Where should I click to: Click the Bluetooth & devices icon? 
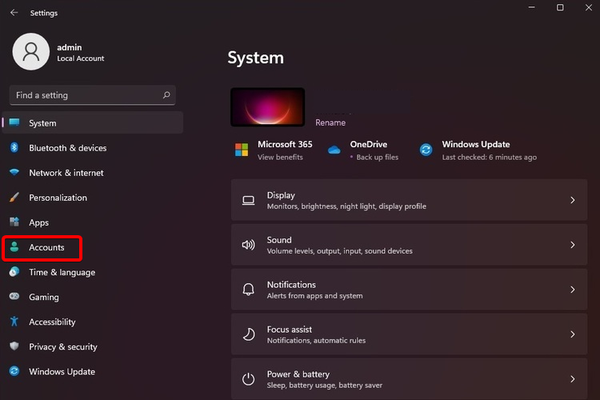point(14,148)
